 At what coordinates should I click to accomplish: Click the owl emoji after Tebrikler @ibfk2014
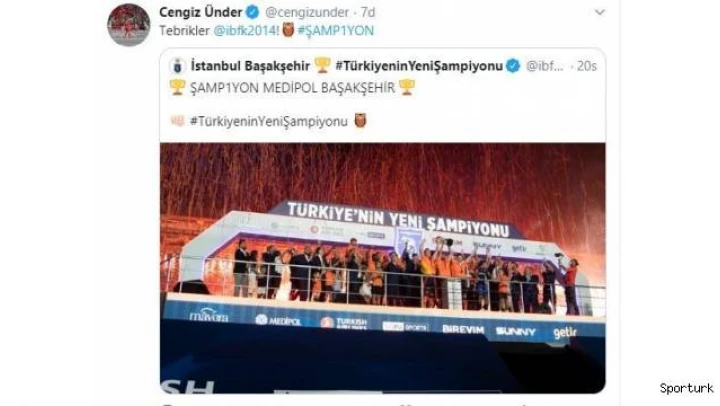[x=288, y=30]
